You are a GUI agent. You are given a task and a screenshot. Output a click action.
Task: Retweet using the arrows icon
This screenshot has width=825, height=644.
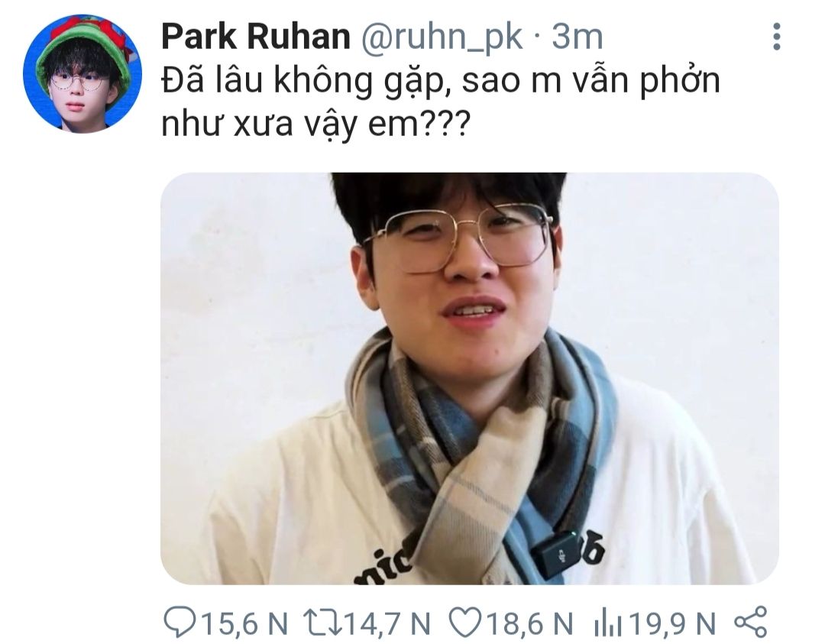point(322,622)
